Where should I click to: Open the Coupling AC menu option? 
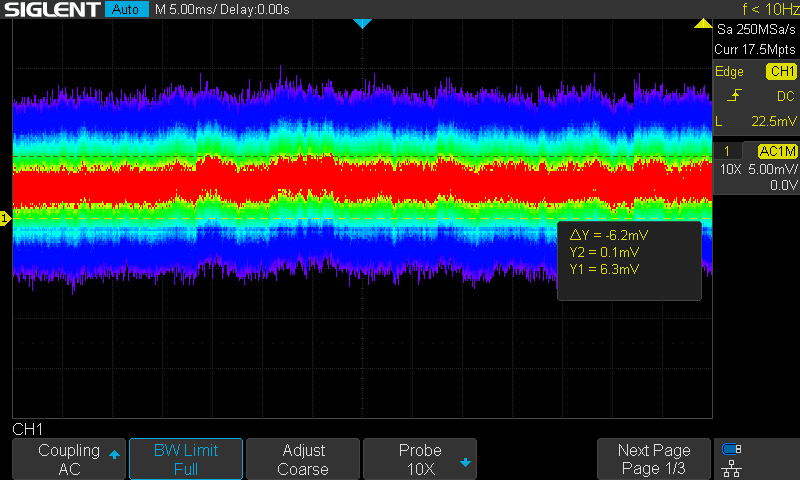pos(69,459)
